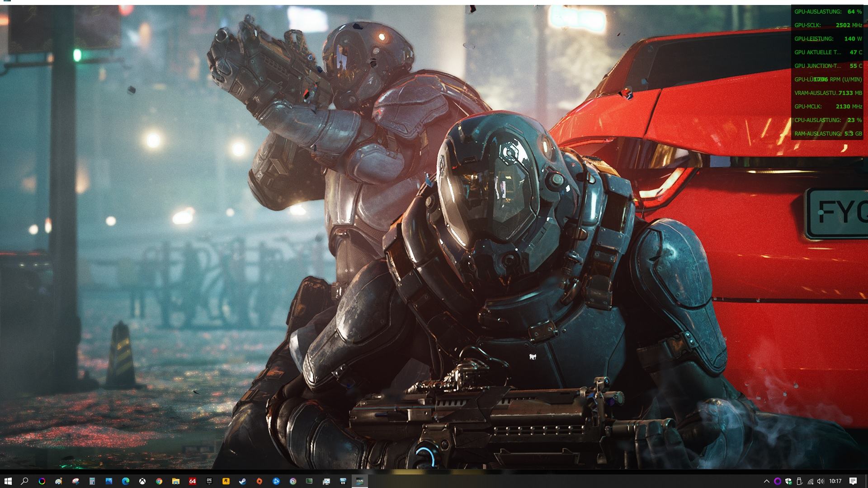Open the Windows Start menu
The width and height of the screenshot is (868, 488).
(x=8, y=481)
